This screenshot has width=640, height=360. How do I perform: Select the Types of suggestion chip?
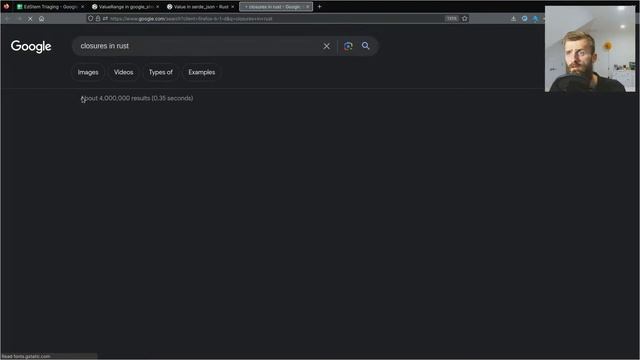[160, 72]
